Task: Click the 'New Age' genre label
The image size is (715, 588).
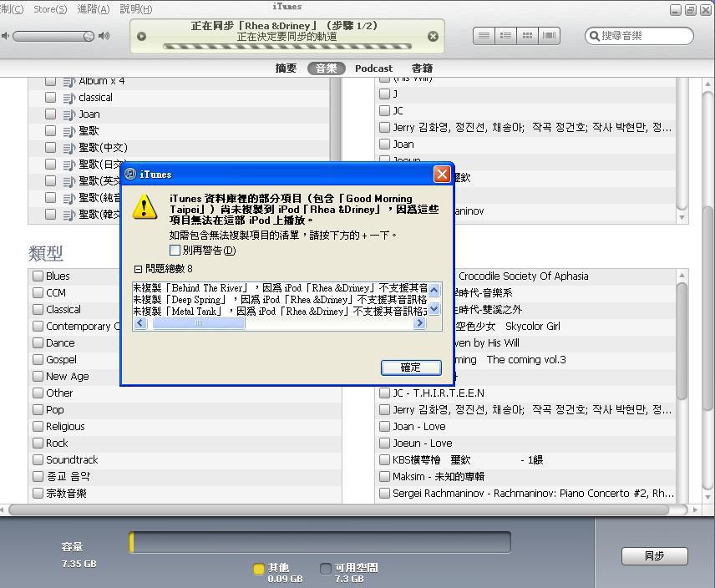Action: point(68,377)
